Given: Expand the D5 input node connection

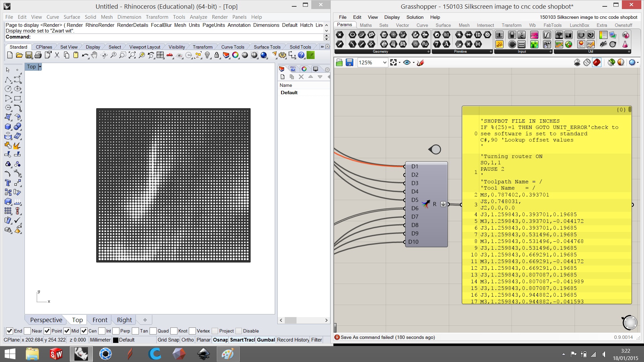Looking at the screenshot, I should pyautogui.click(x=405, y=199).
